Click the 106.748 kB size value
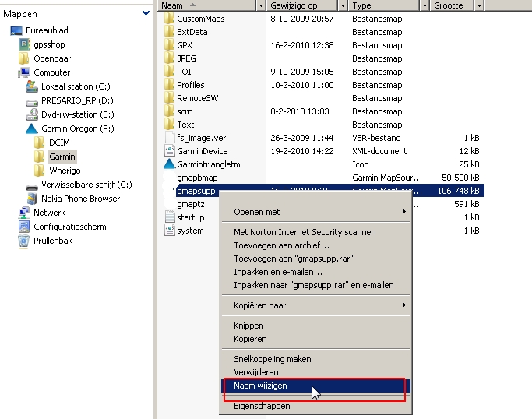The height and width of the screenshot is (419, 532). tap(458, 191)
